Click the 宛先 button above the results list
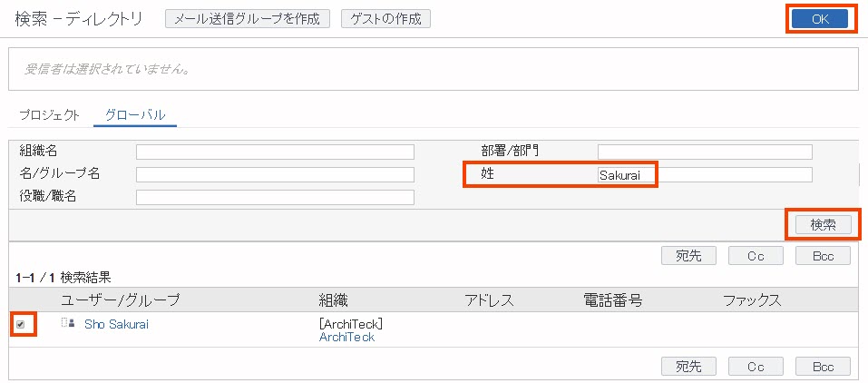This screenshot has height=383, width=868. 688,256
